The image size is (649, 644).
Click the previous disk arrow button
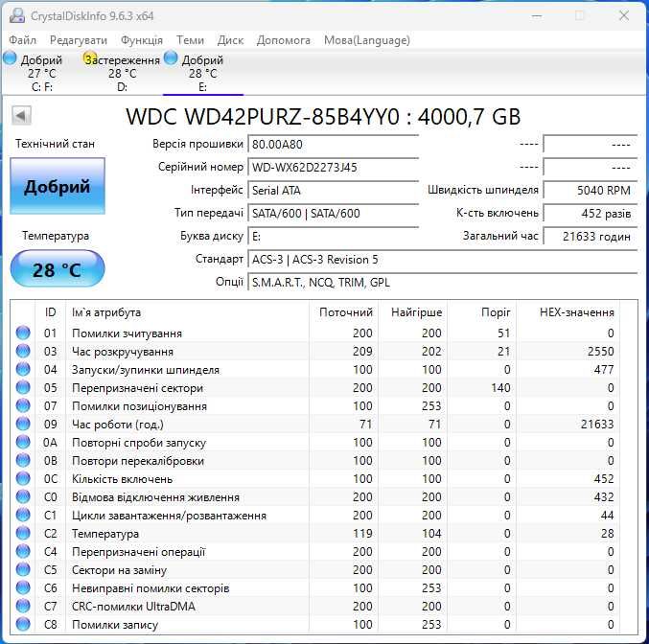21,115
